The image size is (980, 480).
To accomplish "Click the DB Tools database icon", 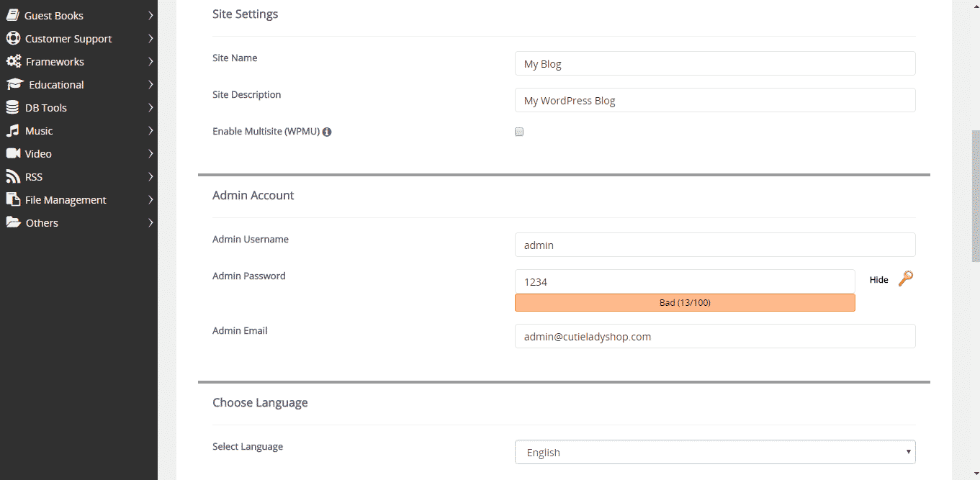I will click(12, 107).
